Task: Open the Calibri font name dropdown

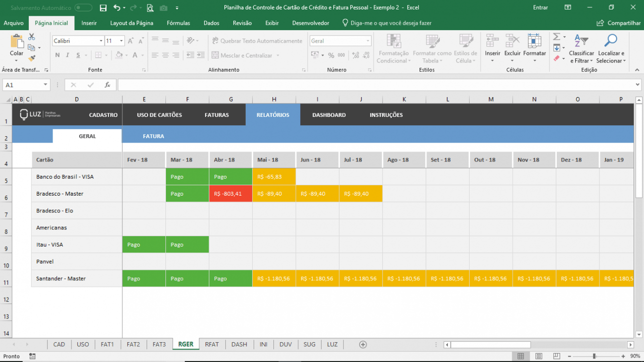Action: tap(101, 41)
